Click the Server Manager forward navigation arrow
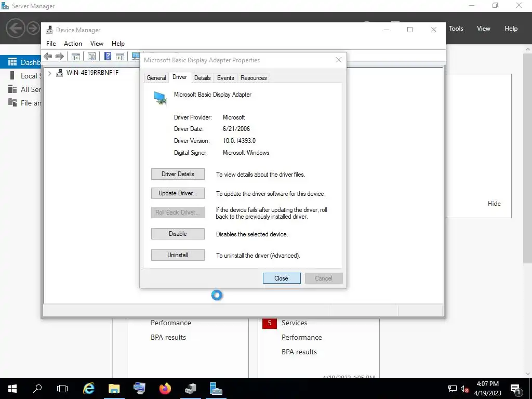The width and height of the screenshot is (532, 399). click(33, 28)
